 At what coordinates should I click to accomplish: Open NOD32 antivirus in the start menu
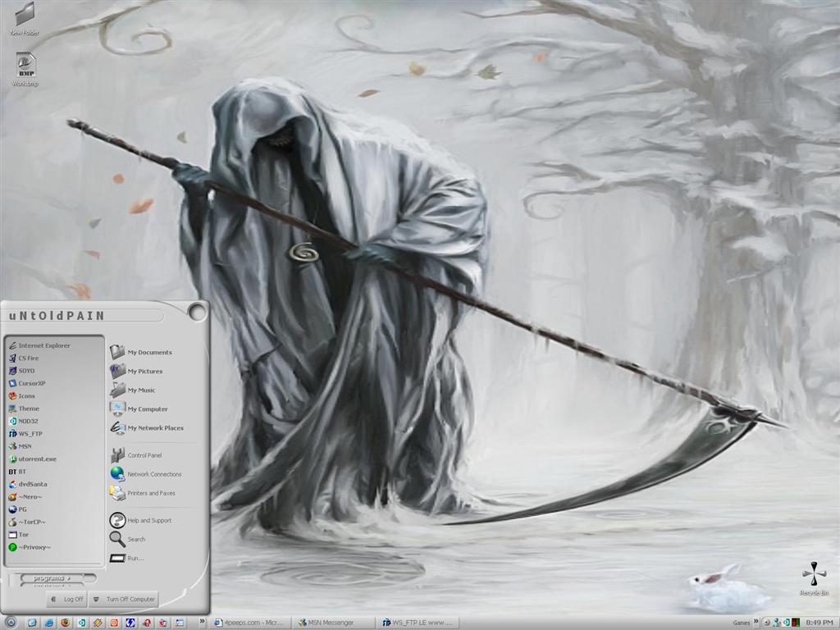[x=28, y=421]
